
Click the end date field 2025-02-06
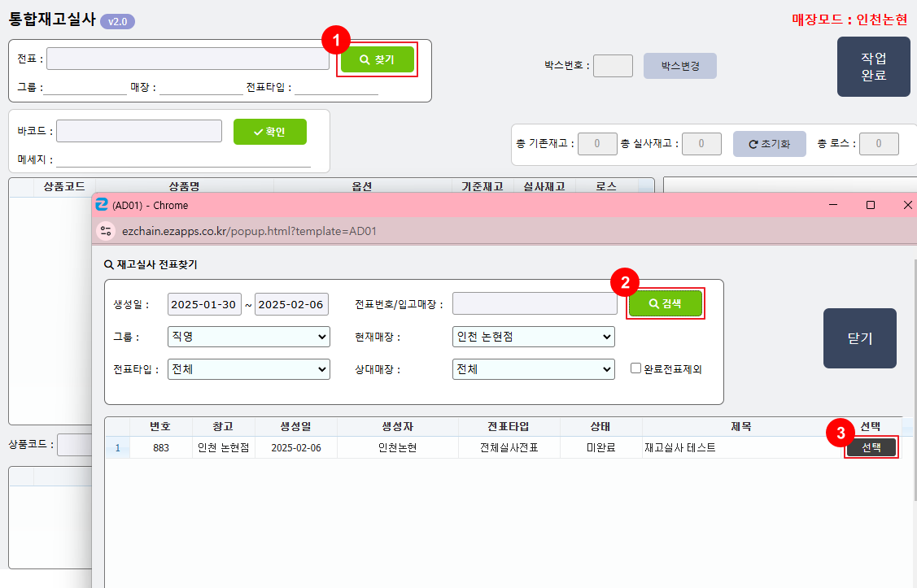coord(290,305)
